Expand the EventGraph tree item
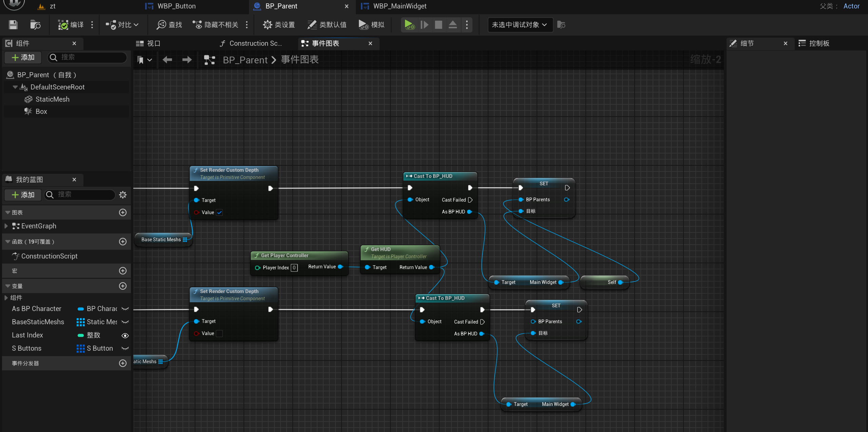868x432 pixels. pos(6,226)
